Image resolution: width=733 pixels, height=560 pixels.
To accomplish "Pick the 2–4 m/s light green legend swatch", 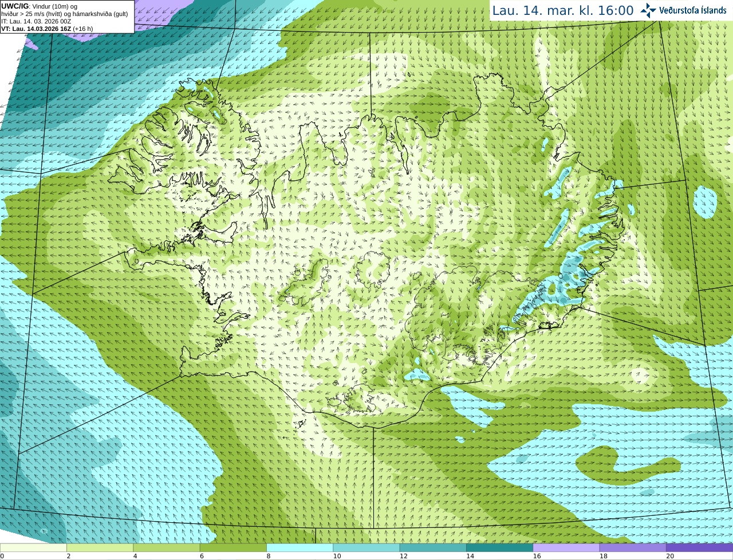I will tap(100, 547).
